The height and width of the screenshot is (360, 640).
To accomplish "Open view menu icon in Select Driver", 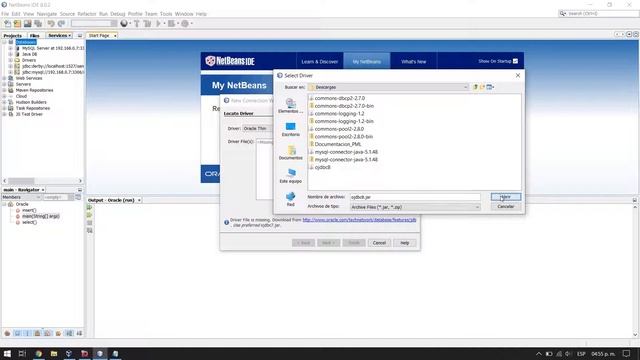I will [490, 87].
